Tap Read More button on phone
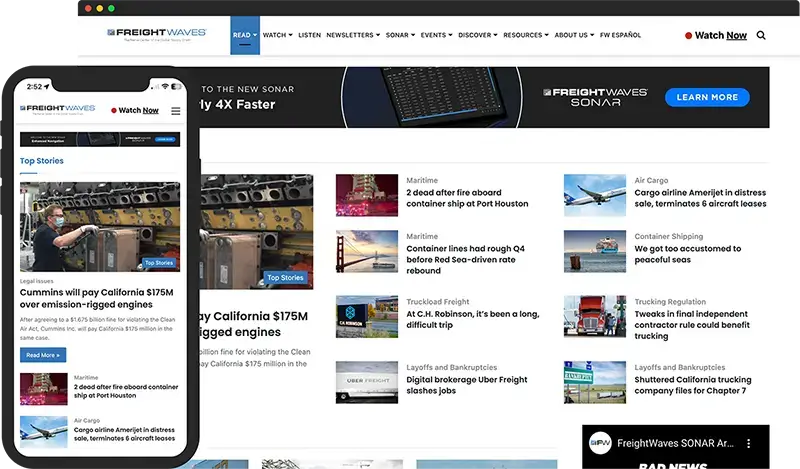This screenshot has width=800, height=469. (43, 355)
